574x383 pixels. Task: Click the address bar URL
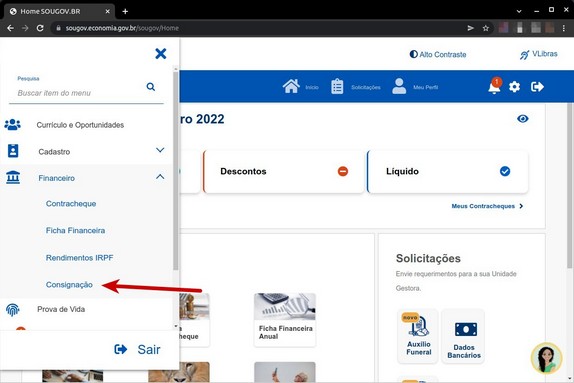122,28
